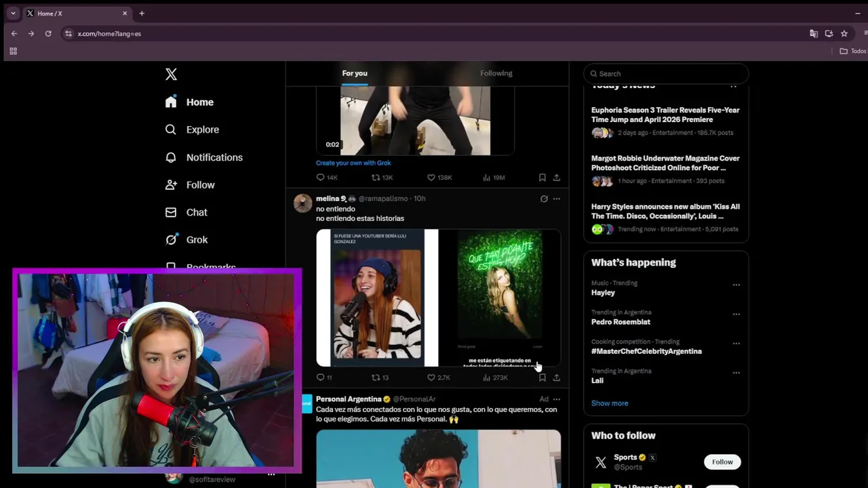Viewport: 868px width, 488px height.
Task: Close the Home / X browser tab
Action: click(125, 13)
